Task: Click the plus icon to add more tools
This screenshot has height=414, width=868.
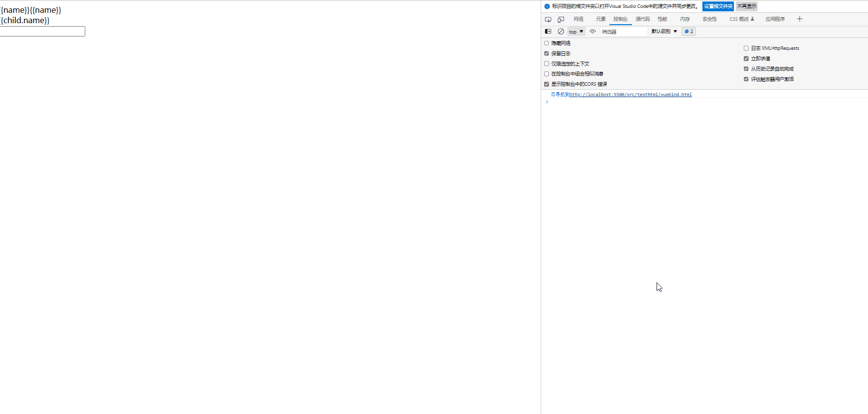Action: (799, 19)
